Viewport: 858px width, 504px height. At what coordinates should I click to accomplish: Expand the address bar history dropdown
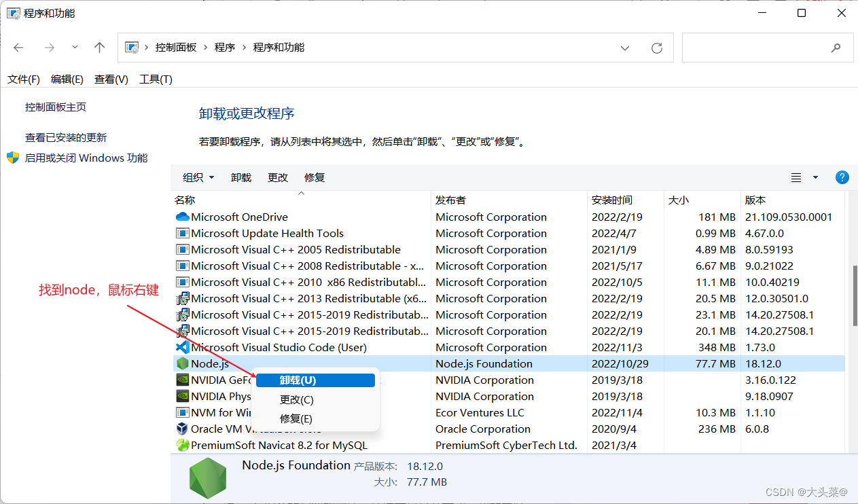[625, 48]
